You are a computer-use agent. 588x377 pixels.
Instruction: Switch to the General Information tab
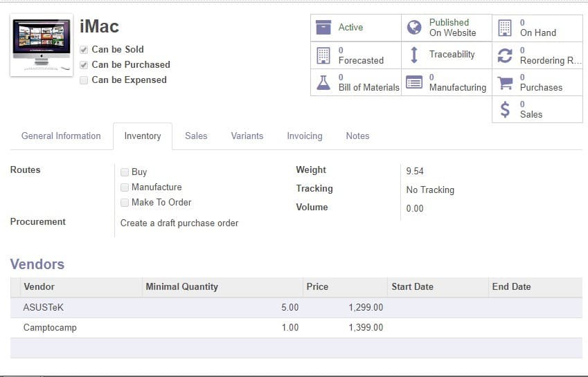(61, 136)
